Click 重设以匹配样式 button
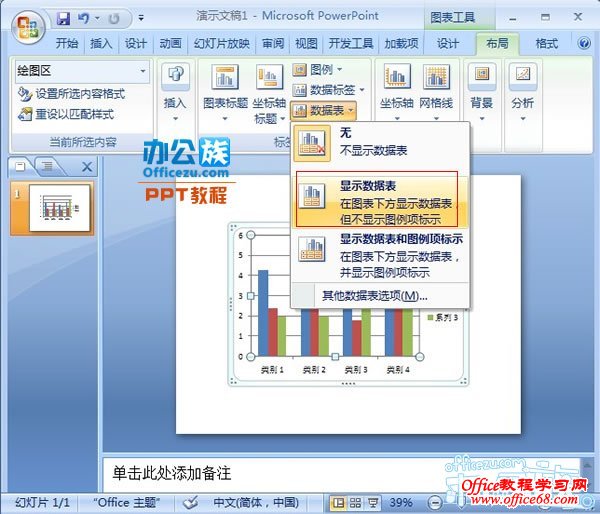600x514 pixels. (66, 114)
